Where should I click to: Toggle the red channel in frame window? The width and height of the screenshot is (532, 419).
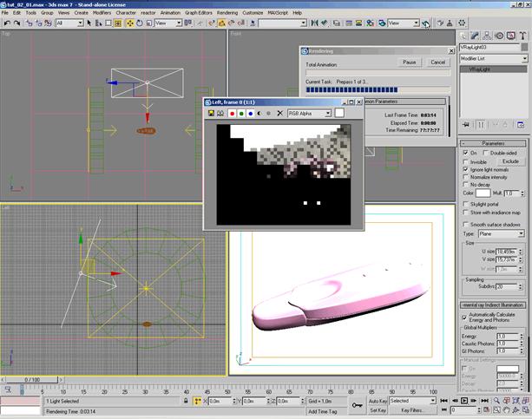click(232, 114)
